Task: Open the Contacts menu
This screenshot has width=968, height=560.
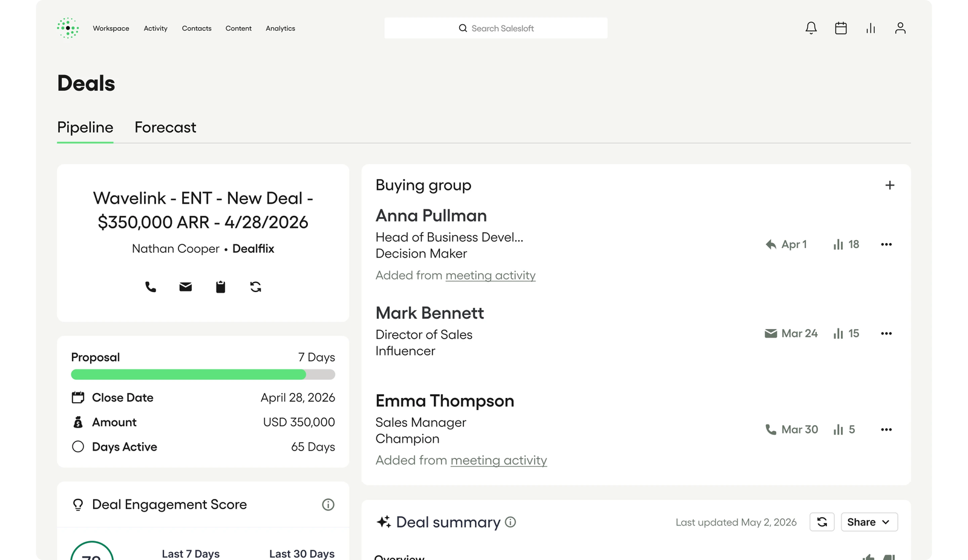Action: pyautogui.click(x=197, y=28)
